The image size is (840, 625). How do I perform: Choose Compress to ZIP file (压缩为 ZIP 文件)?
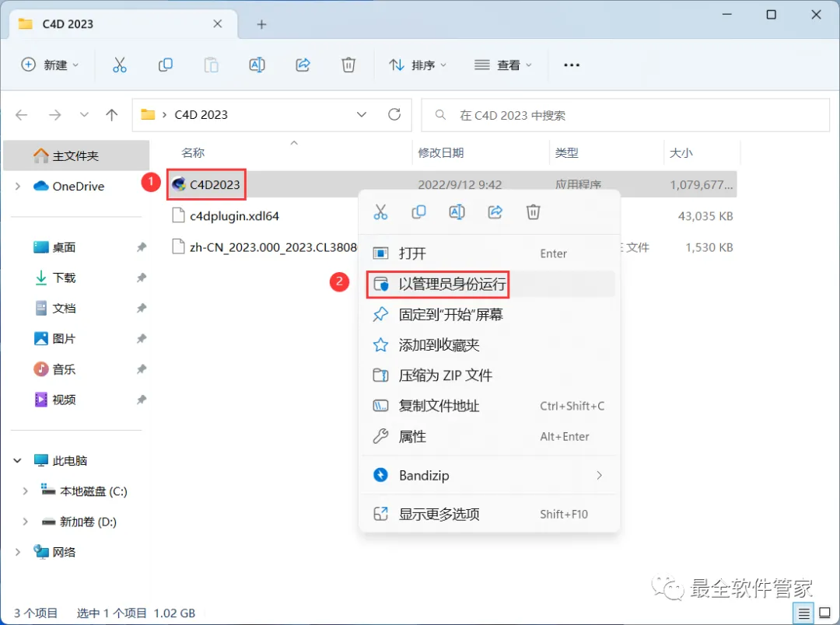(489, 375)
